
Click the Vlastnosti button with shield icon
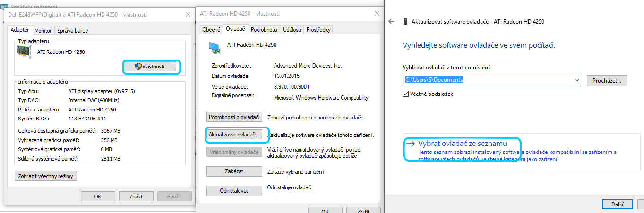[x=151, y=67]
